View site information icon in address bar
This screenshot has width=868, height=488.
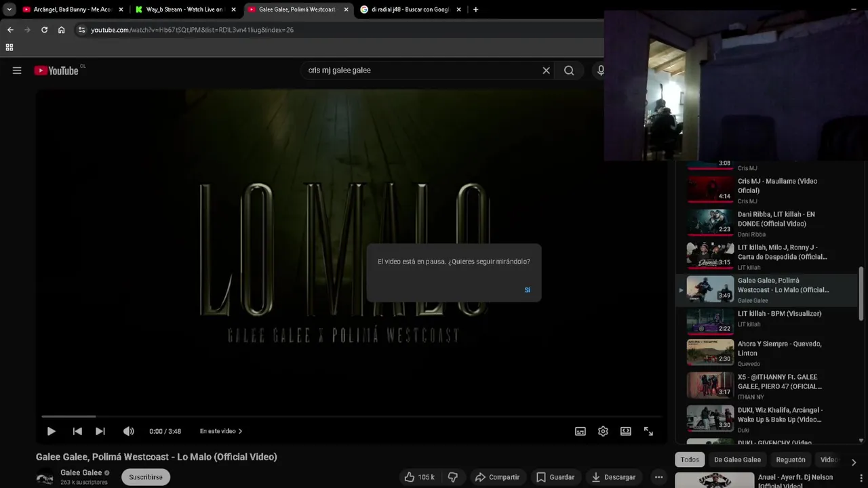click(82, 30)
